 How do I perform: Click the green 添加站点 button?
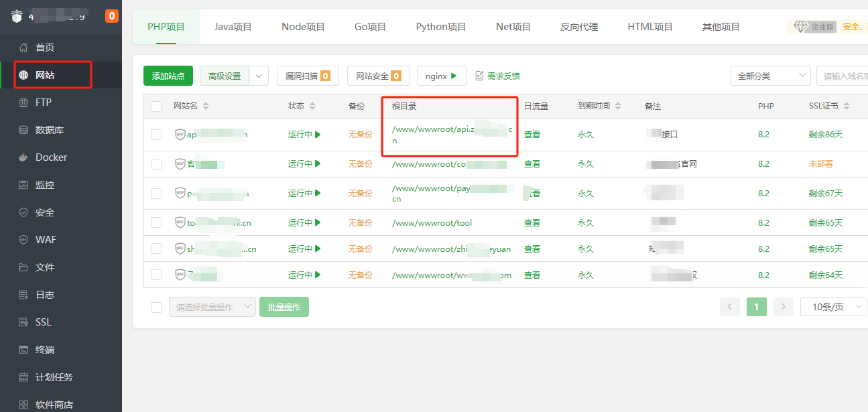click(x=168, y=76)
